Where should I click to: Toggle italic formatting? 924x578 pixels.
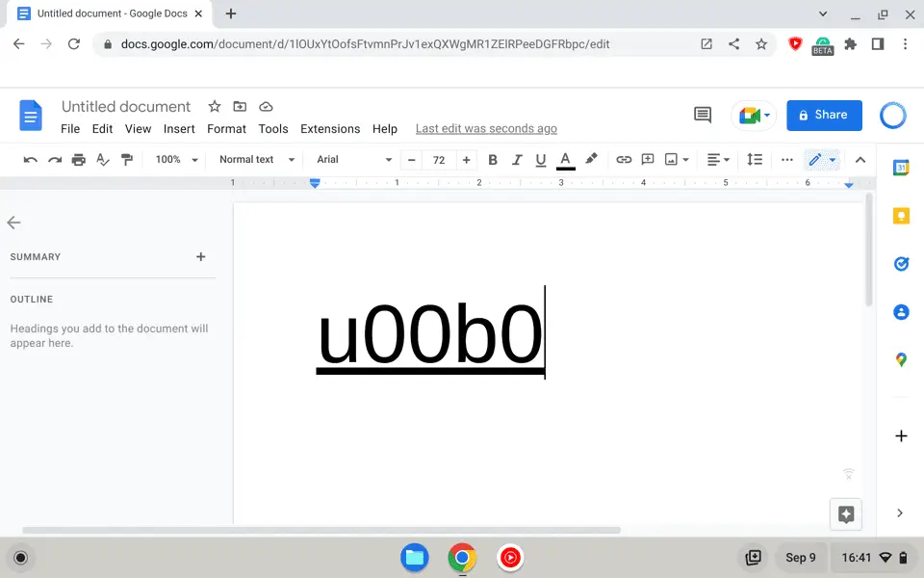pos(517,159)
